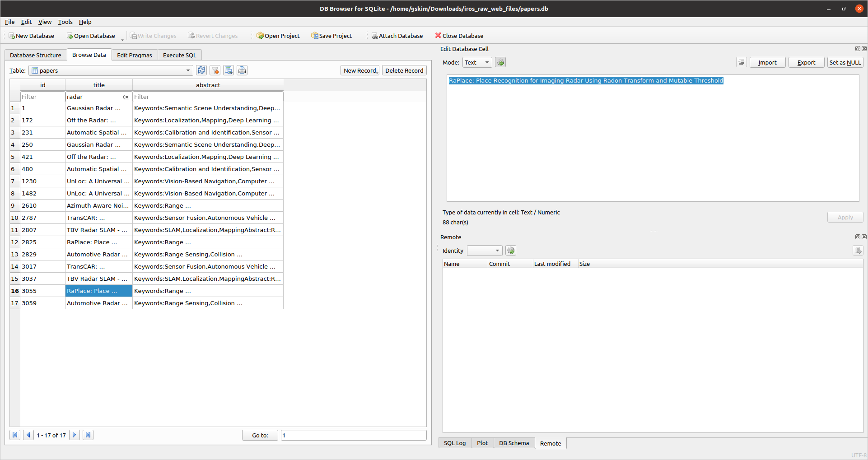Clear the 'radar' title filter text
This screenshot has height=460, width=868.
click(126, 97)
